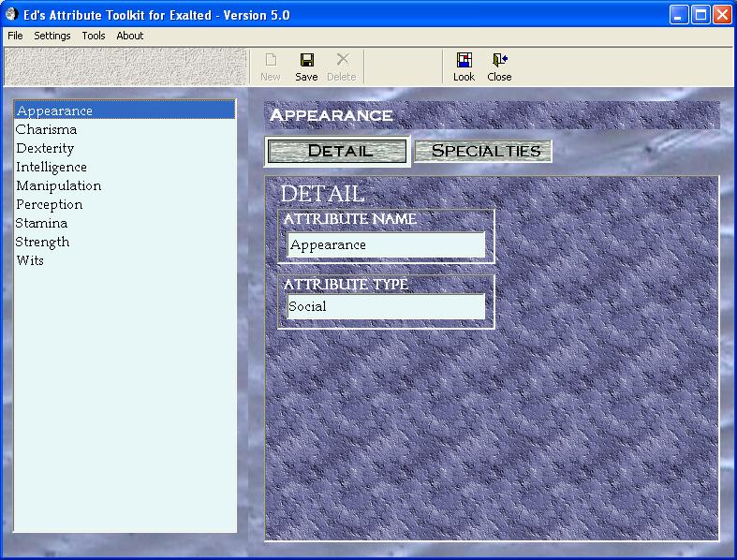Maximize the Attribute Toolkit window
This screenshot has height=560, width=737.
coord(700,15)
